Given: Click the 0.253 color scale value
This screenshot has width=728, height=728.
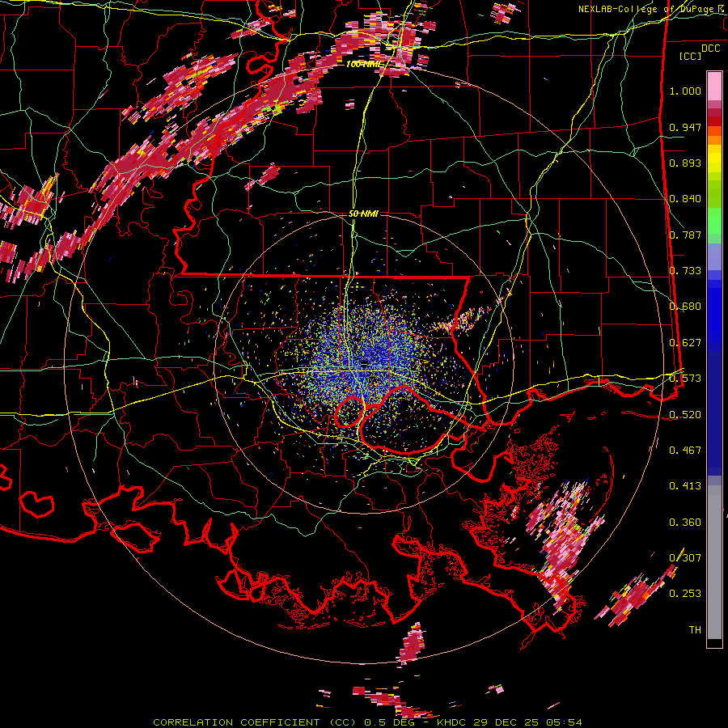Looking at the screenshot, I should click(x=685, y=594).
